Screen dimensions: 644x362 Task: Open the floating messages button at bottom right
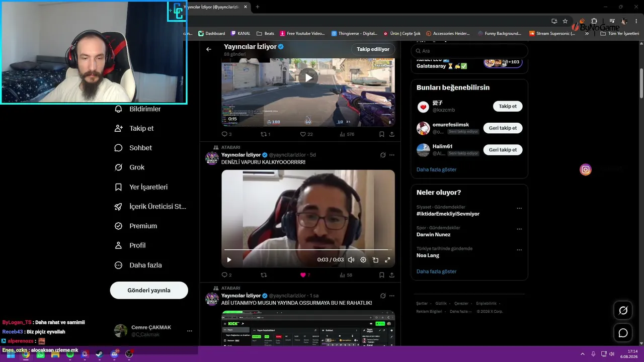click(x=623, y=333)
